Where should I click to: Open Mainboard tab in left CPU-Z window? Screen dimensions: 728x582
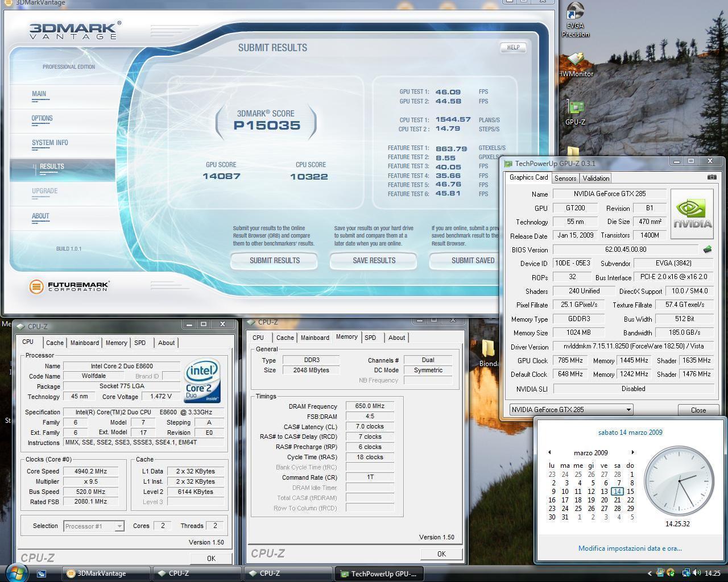(x=85, y=343)
